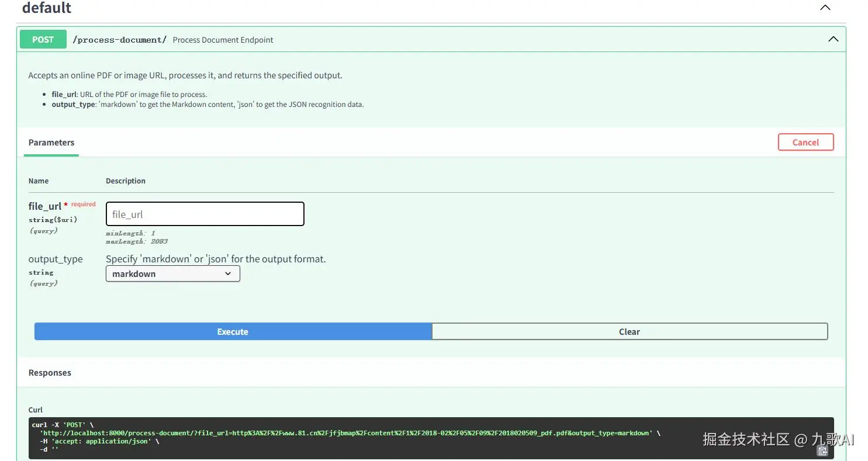Cancel the try-it-out mode
This screenshot has width=868, height=461.
coord(805,142)
